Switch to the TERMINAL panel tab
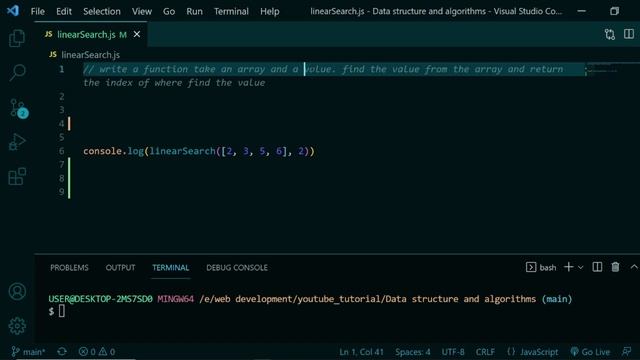This screenshot has width=640, height=360. tap(171, 268)
